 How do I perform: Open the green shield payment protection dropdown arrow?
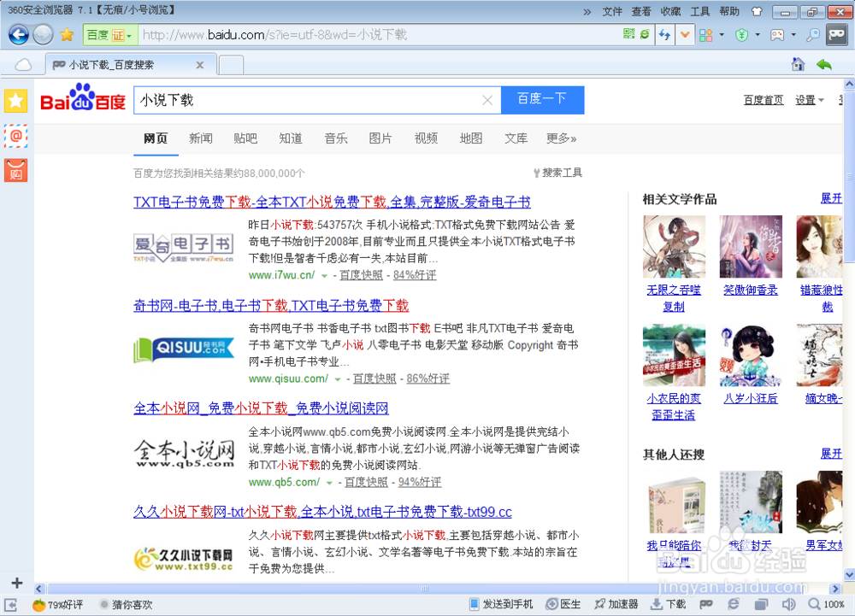tap(758, 35)
